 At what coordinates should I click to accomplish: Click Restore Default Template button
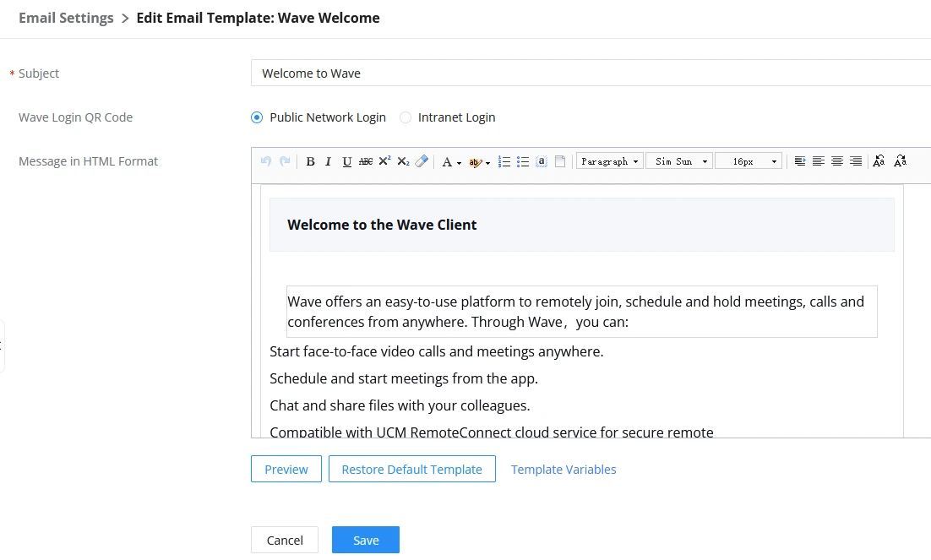(412, 469)
